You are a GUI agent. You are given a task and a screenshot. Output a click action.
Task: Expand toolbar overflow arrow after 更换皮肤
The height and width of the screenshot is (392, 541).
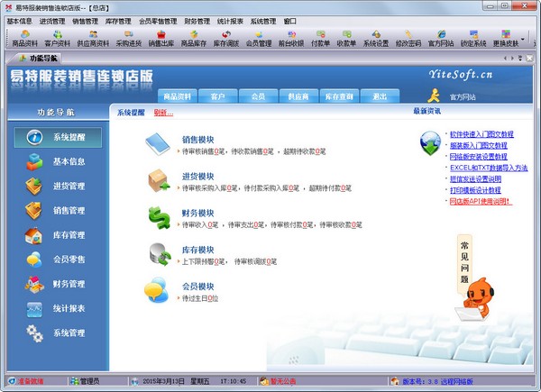tap(523, 39)
